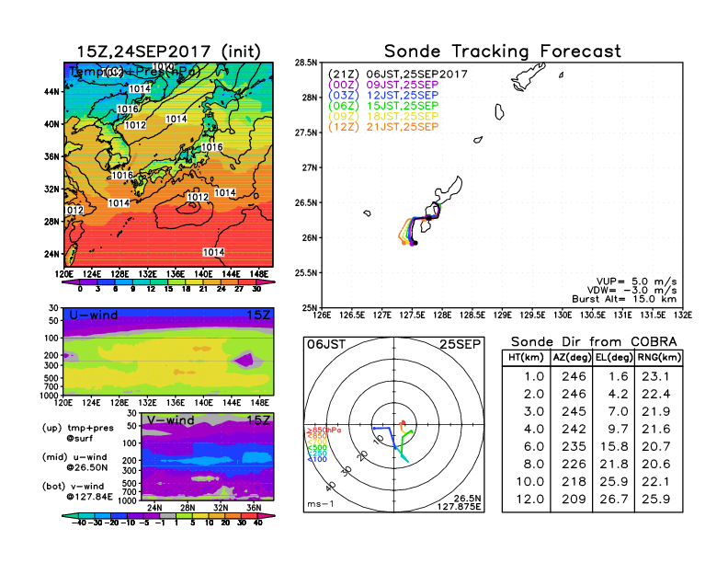The width and height of the screenshot is (728, 563).
Task: Select the yellow '(09Z) 18JST,25SEP' legend entry
Action: click(383, 117)
